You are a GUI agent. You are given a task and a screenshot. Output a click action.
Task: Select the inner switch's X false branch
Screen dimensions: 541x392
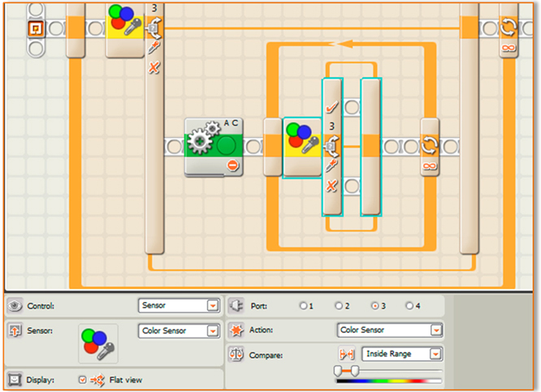331,187
